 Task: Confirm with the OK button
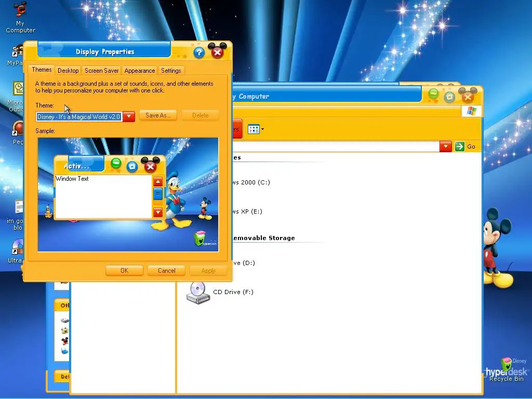(x=124, y=270)
